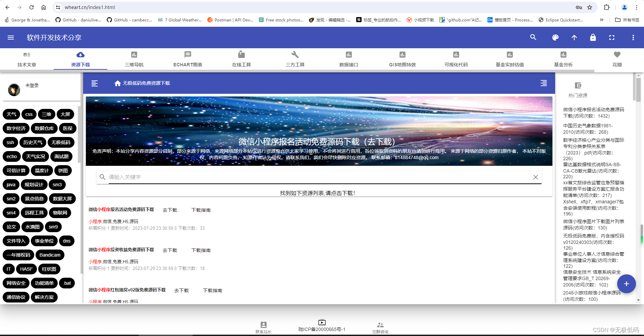Switch to the 可视化代码 tab
This screenshot has width=644, height=336.
click(456, 59)
